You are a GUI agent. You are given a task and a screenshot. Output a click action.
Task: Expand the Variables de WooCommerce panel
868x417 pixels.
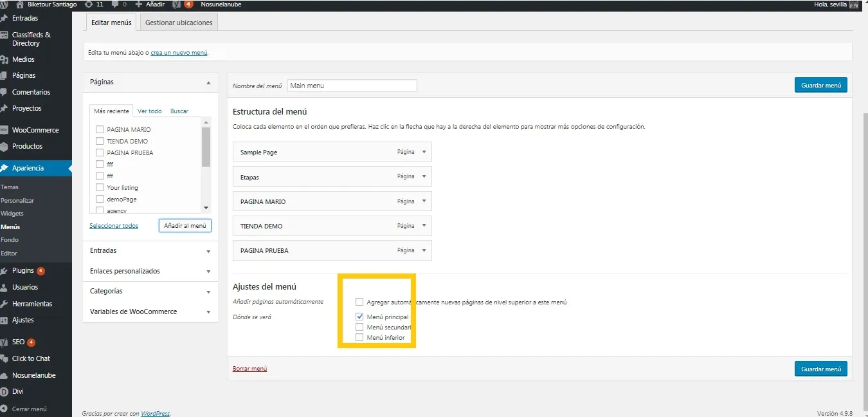coord(208,312)
